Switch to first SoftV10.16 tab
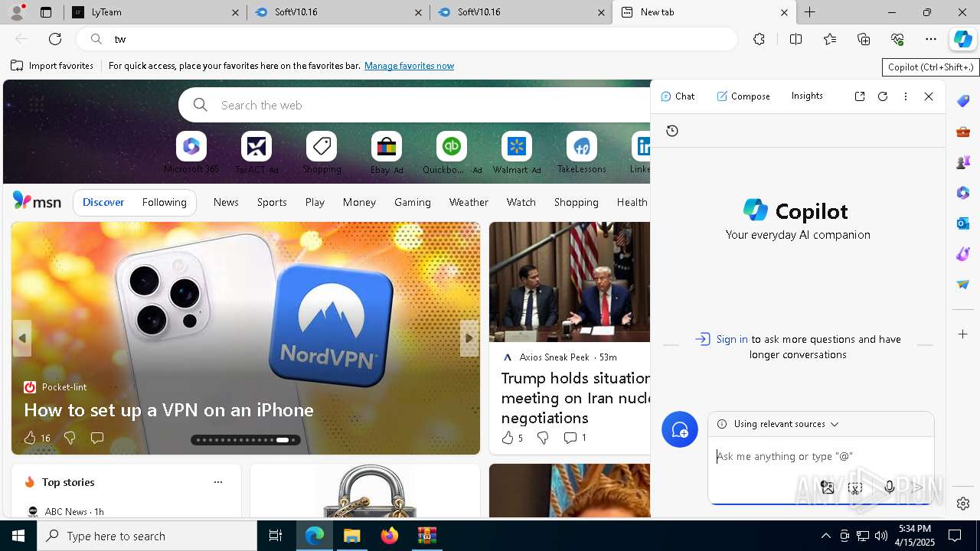 [x=338, y=12]
